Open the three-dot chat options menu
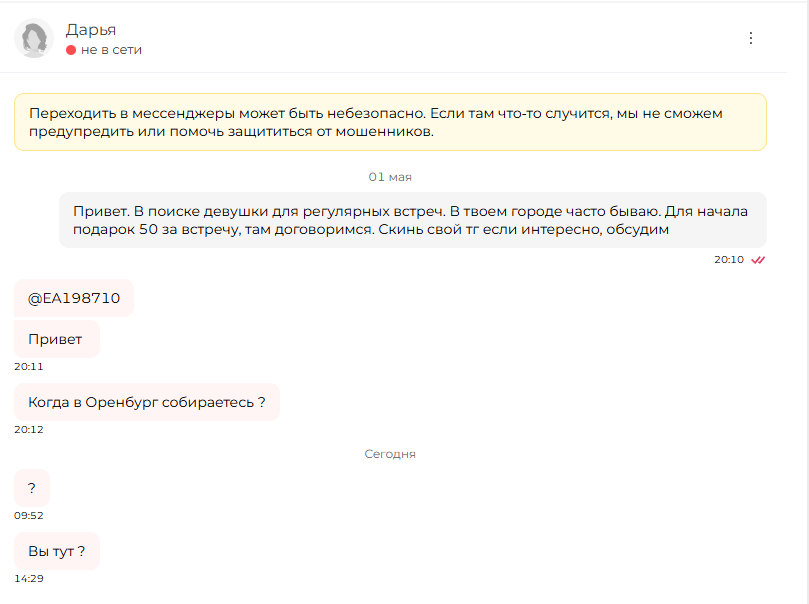Screen dimensions: 809x604 [751, 38]
